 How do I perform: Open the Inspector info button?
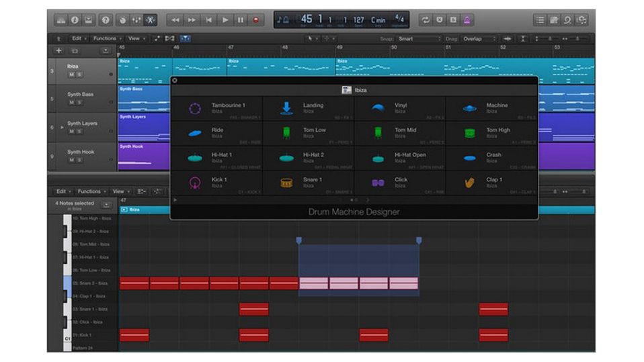click(x=75, y=19)
